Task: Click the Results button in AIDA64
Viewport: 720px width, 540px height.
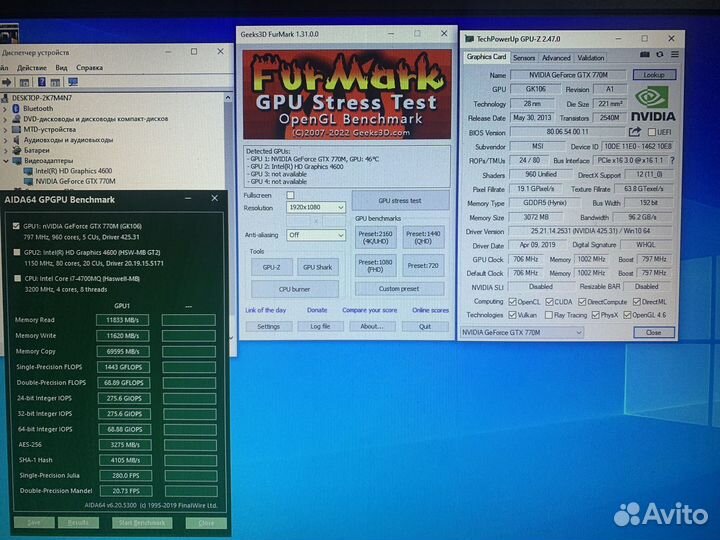Action: tap(78, 523)
